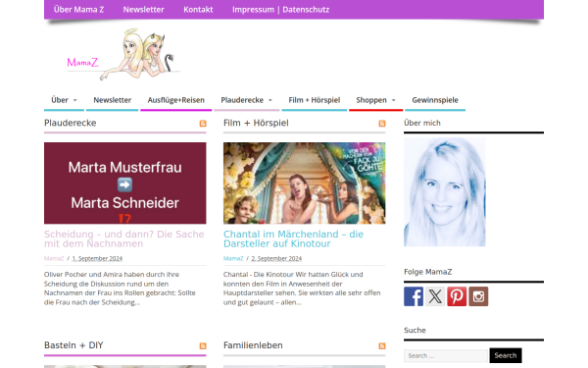This screenshot has height=368, width=588.
Task: Click MamaZ author link under Scheidung article
Action: tap(54, 258)
